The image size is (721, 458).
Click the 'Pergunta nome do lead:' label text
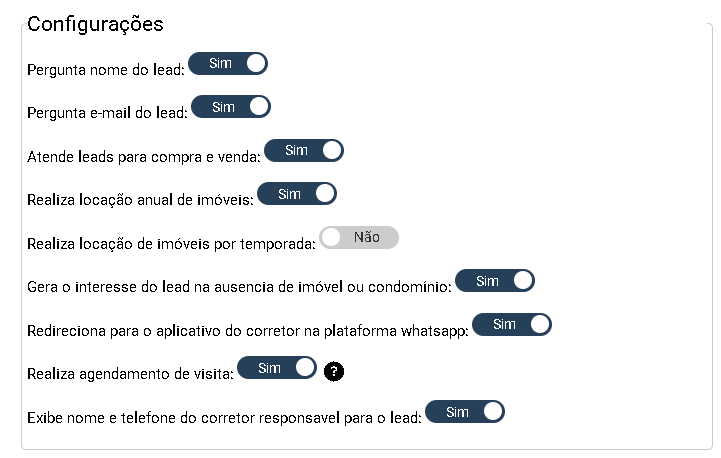(106, 71)
